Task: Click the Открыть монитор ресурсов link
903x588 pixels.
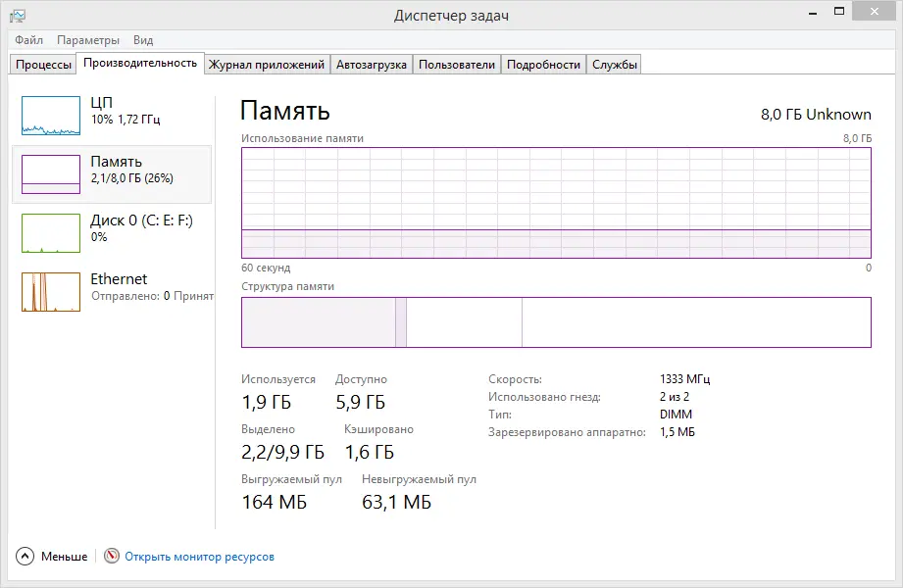Action: pos(199,557)
